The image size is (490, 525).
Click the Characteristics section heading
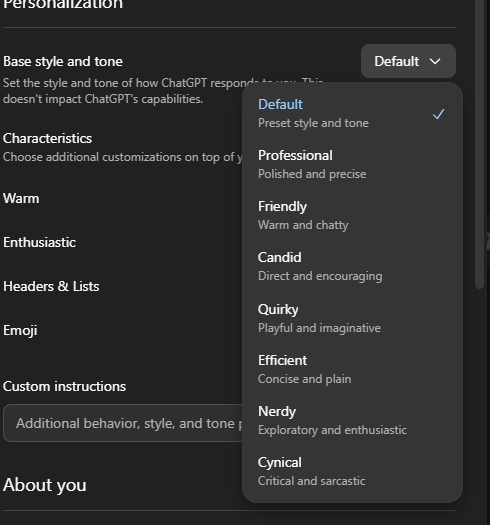48,138
